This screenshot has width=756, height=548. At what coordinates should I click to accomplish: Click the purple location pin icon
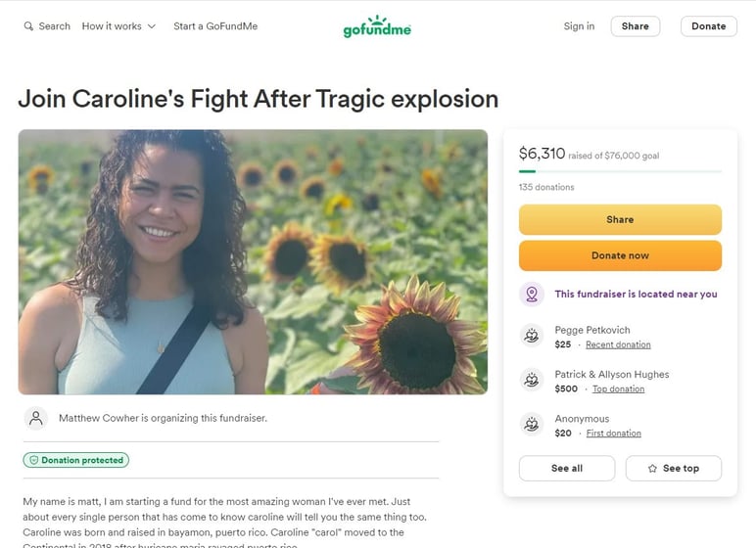(532, 294)
